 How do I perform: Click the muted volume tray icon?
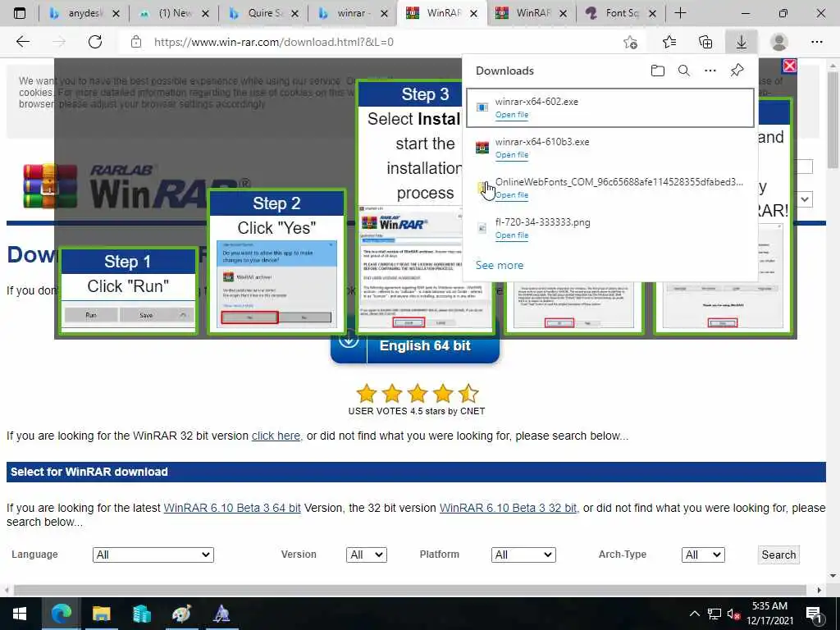(733, 614)
